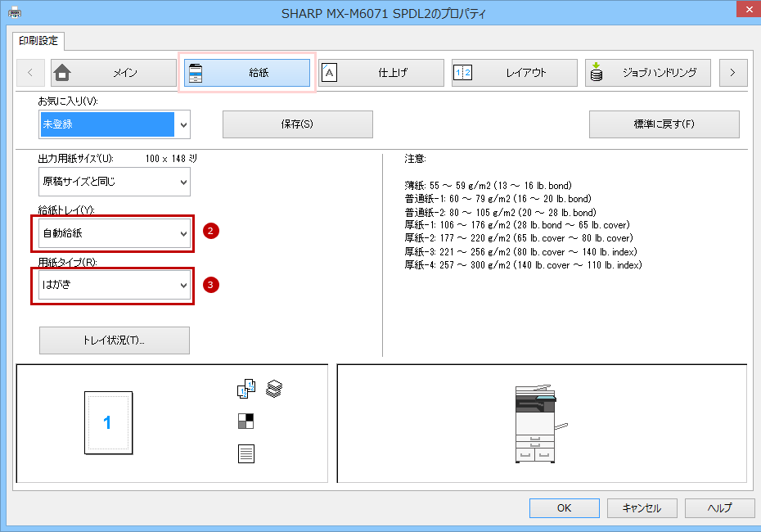Click the 厚紙-4 weight line in the notes
761x532 pixels.
click(523, 265)
